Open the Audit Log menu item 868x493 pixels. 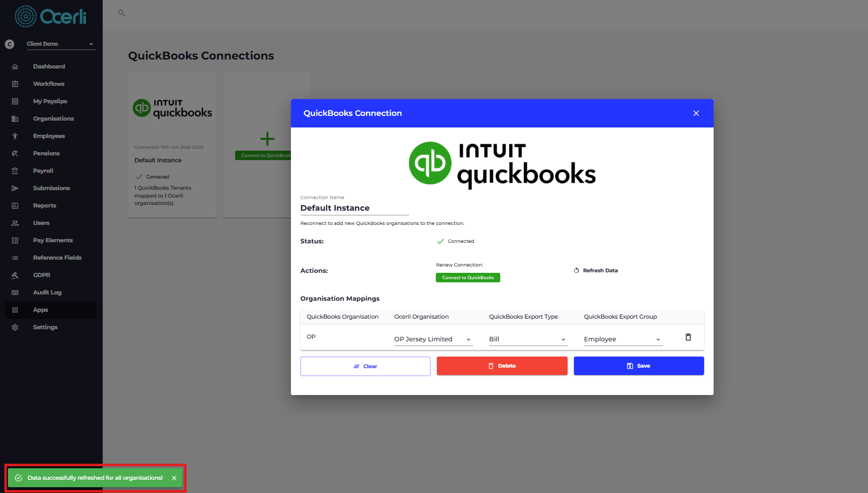(x=51, y=292)
